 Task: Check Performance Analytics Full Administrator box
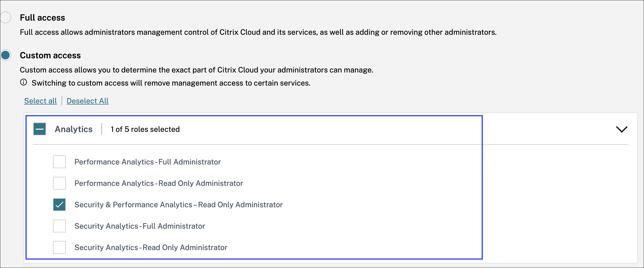(59, 162)
